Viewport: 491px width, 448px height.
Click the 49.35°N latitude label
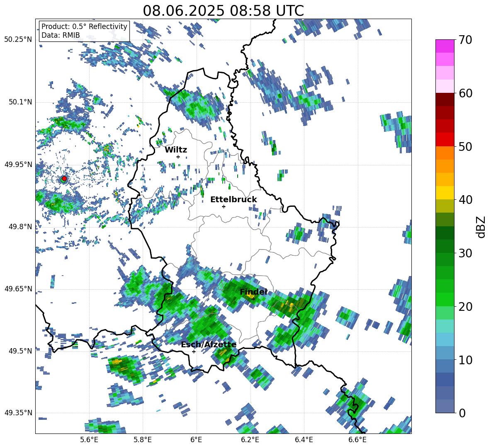point(18,413)
